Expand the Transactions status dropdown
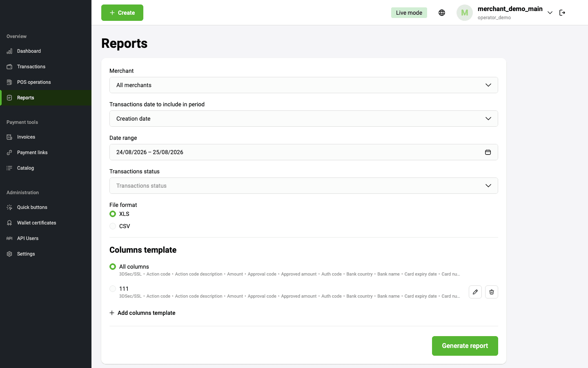This screenshot has width=588, height=368. tap(304, 186)
